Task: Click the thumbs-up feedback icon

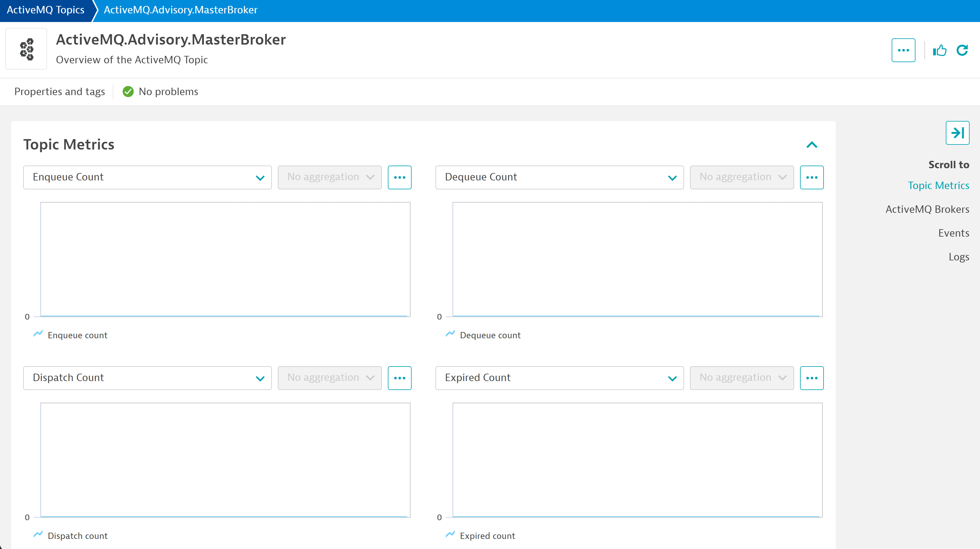Action: click(x=940, y=50)
